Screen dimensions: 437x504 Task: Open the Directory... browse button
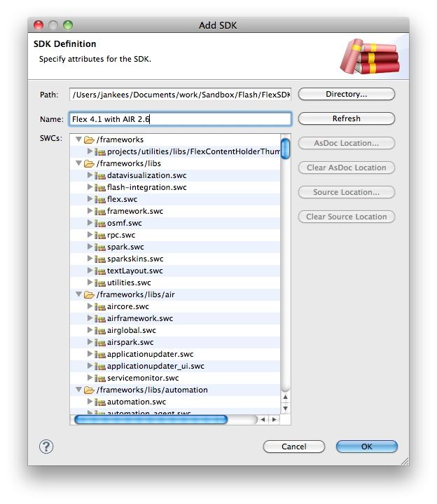pyautogui.click(x=346, y=94)
